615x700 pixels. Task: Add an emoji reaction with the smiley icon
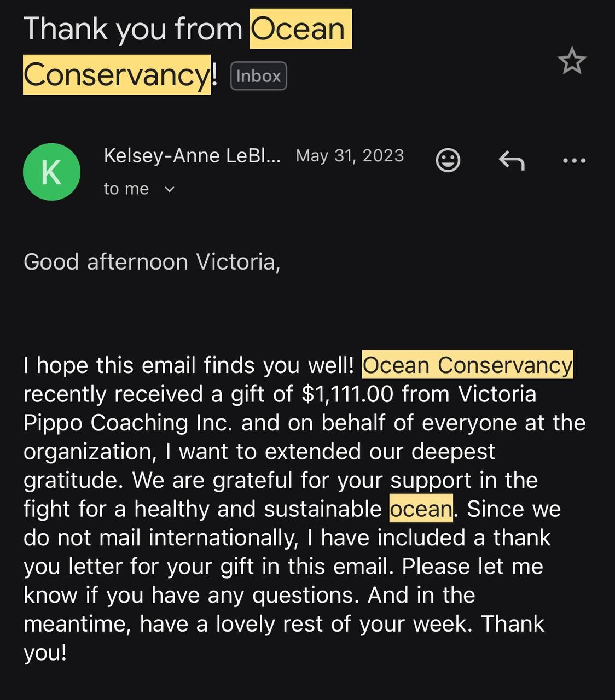click(448, 160)
